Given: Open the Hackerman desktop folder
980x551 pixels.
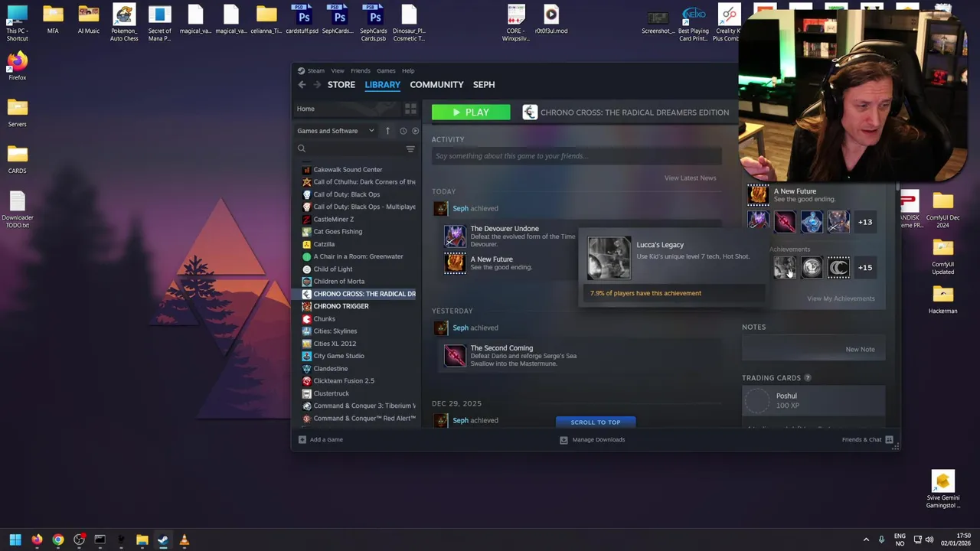Looking at the screenshot, I should click(943, 299).
